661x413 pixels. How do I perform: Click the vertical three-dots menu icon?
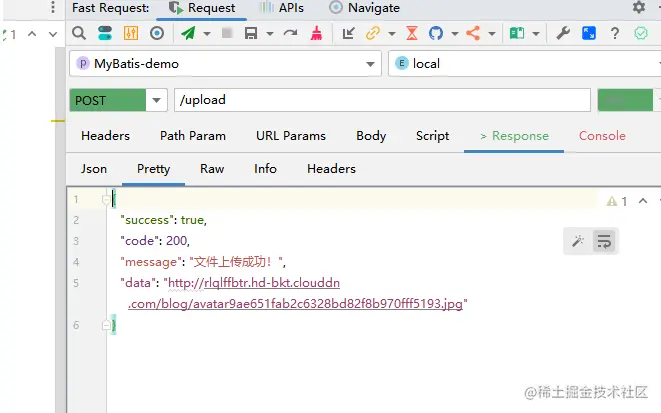tap(53, 7)
